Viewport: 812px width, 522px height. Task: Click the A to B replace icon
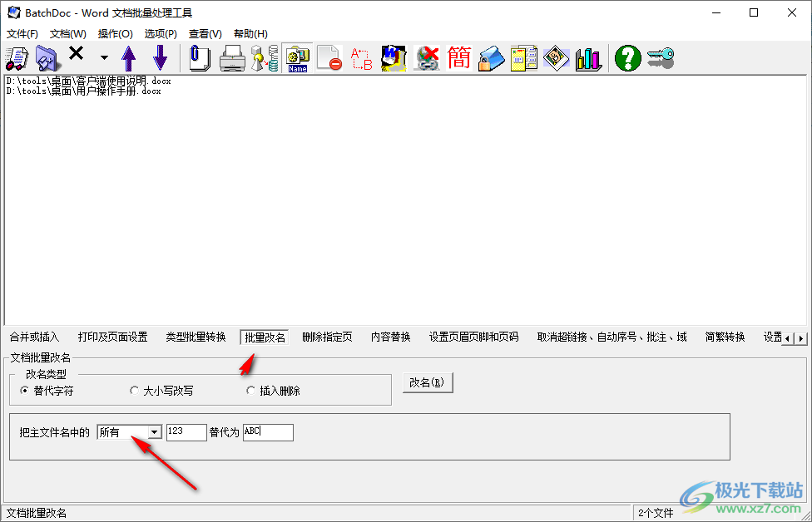[361, 58]
